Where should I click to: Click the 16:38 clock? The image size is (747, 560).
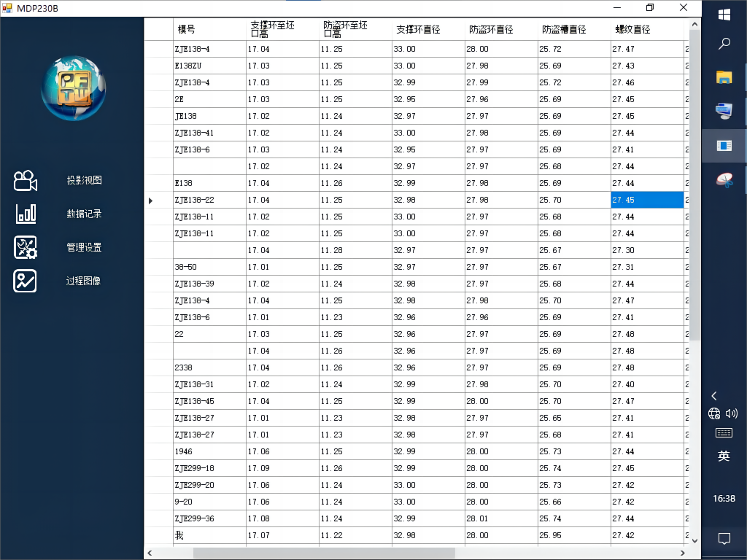pos(724,499)
